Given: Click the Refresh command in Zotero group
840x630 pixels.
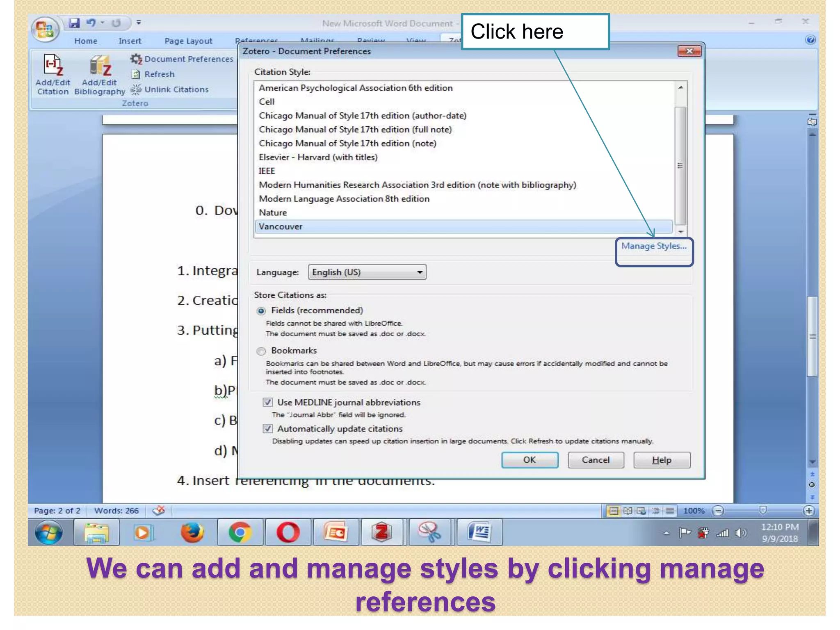Looking at the screenshot, I should [153, 74].
